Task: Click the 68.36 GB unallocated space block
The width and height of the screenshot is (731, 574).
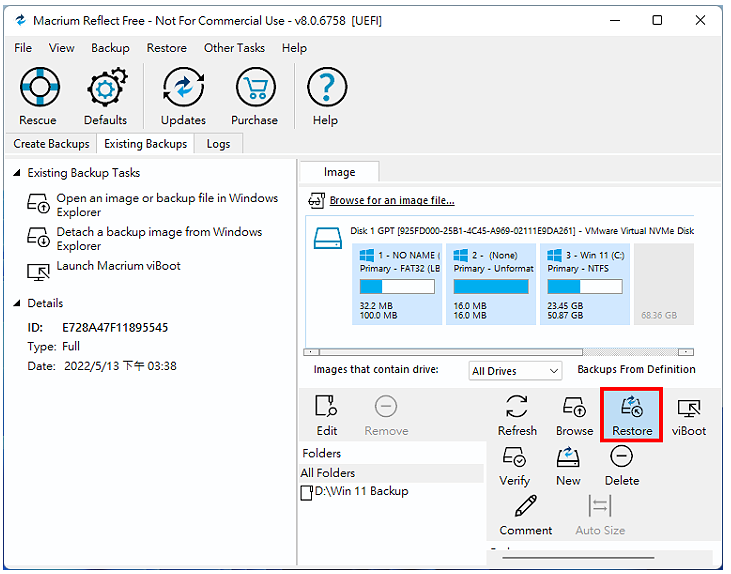Action: click(x=664, y=284)
